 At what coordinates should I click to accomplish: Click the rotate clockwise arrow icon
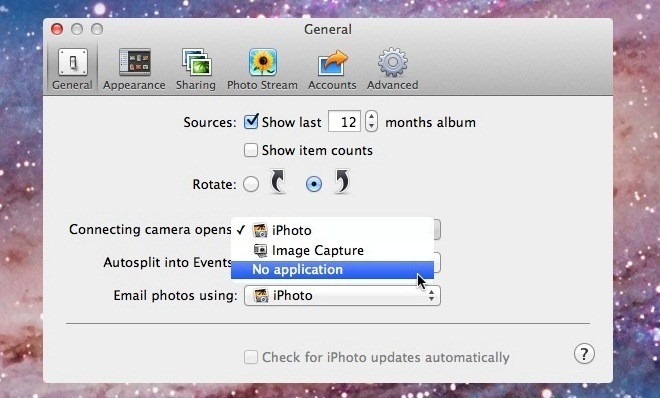pos(342,182)
